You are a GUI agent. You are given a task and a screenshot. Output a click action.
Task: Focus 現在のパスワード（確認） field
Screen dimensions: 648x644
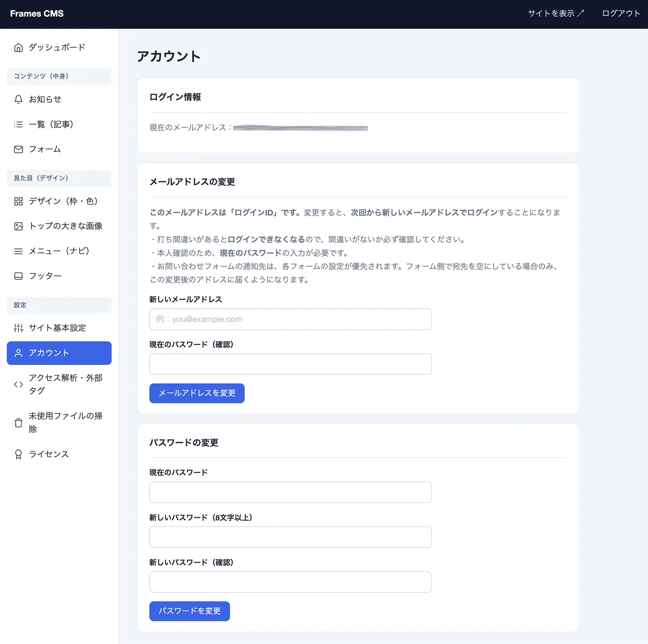tap(290, 364)
